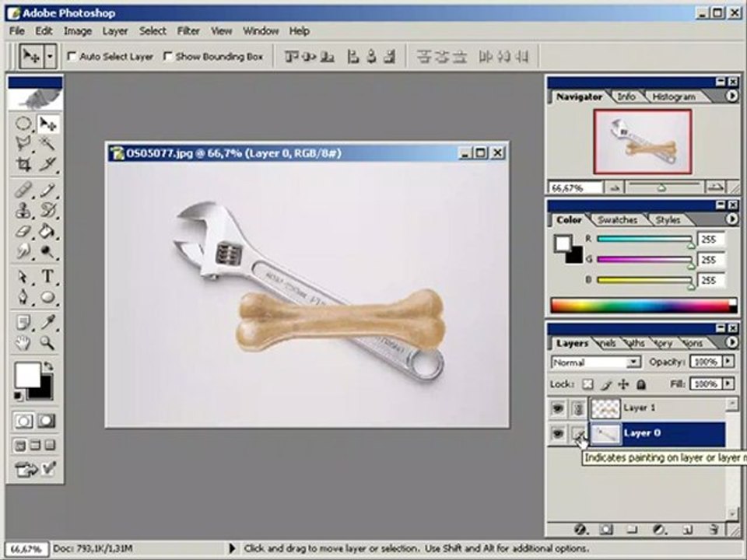Enable Auto Select Layer checkbox
The image size is (747, 560).
[72, 57]
